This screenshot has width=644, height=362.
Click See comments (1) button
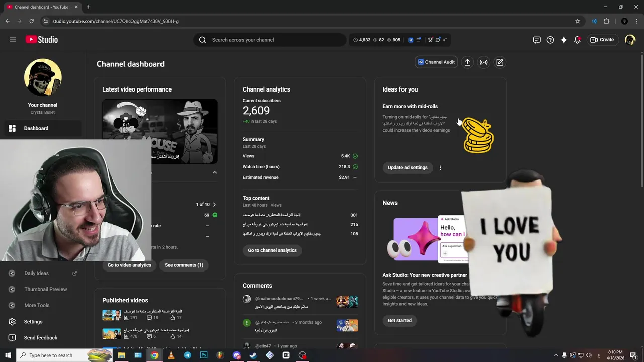184,265
